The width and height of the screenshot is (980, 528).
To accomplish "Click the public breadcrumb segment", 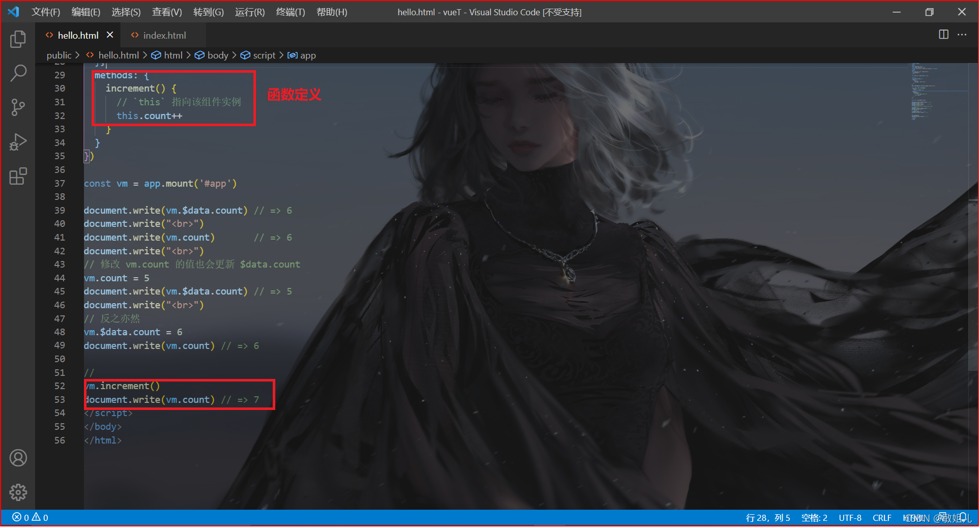I will pyautogui.click(x=59, y=55).
